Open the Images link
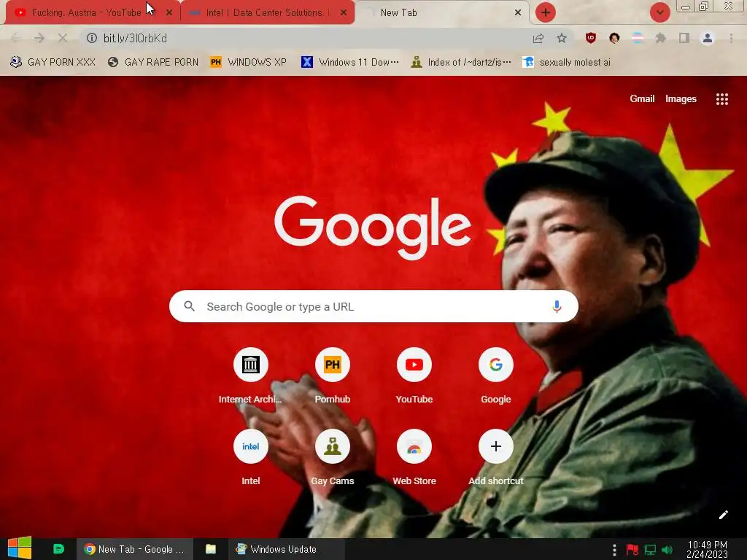The height and width of the screenshot is (560, 747). pos(681,99)
